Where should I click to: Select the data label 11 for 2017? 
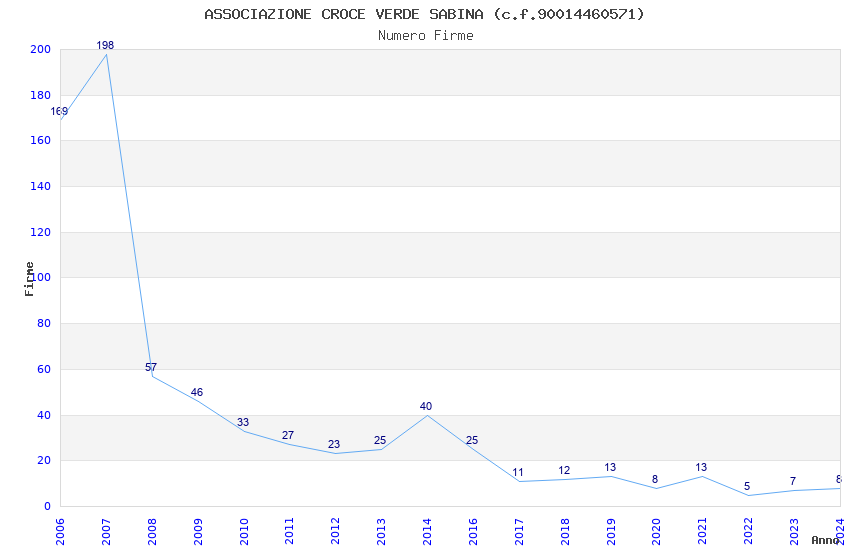(x=518, y=473)
